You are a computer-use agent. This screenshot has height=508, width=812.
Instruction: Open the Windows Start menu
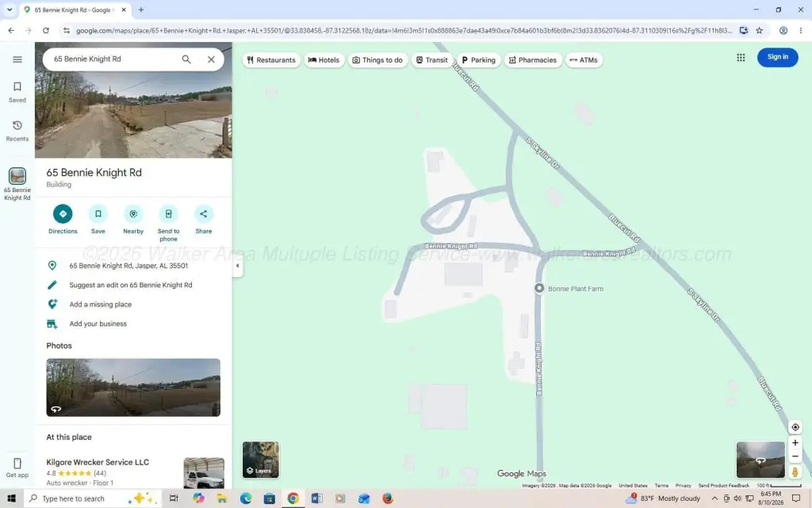(11, 498)
